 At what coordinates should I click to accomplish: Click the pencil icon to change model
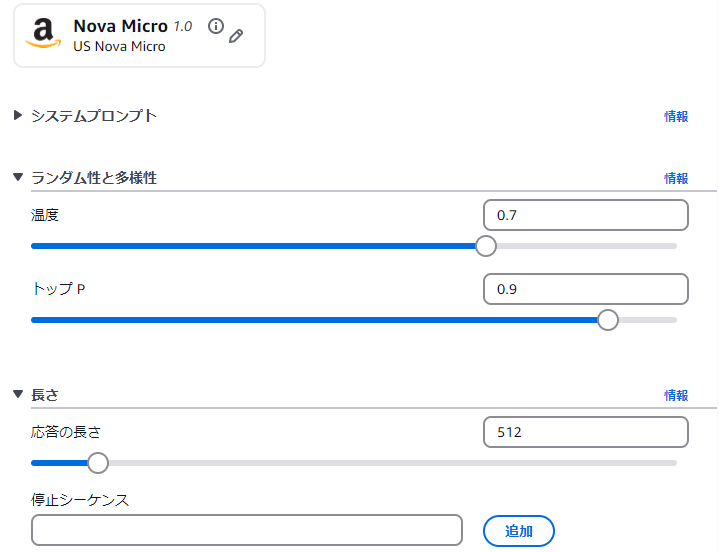[x=237, y=36]
